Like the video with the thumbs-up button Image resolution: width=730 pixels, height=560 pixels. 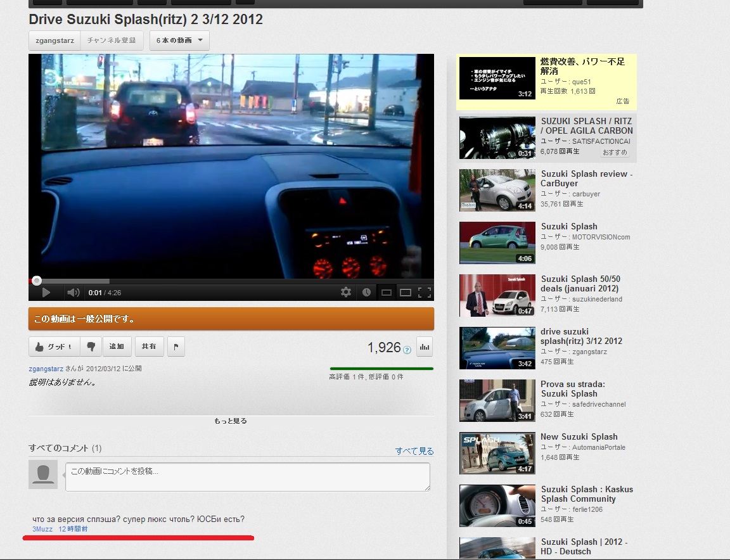(x=54, y=347)
